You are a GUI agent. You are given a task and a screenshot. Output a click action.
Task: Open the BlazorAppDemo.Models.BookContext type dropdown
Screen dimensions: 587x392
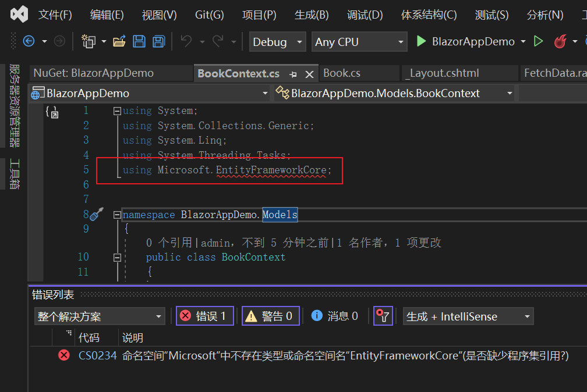tap(394, 93)
